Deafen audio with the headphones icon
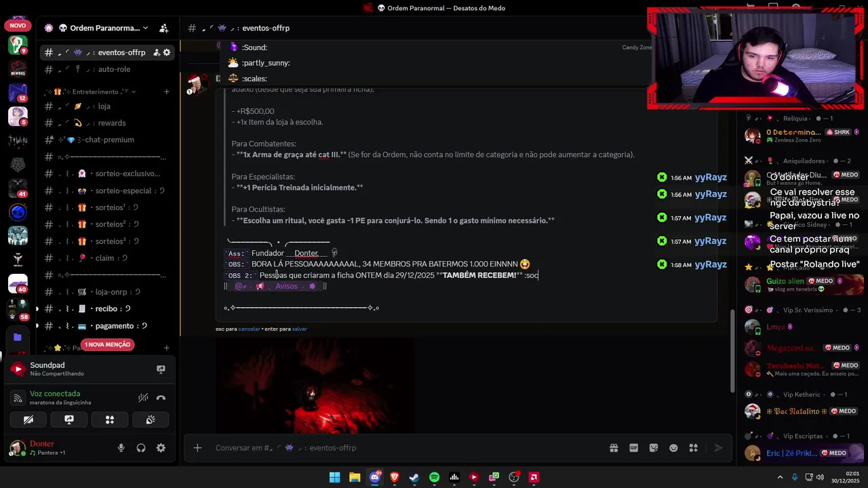The width and height of the screenshot is (868, 488). tap(141, 448)
